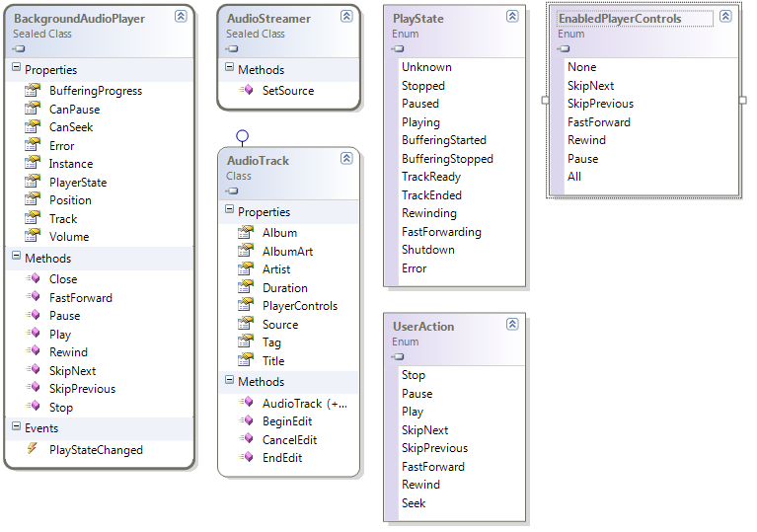The width and height of the screenshot is (757, 532).
Task: Collapse Methods section in BackgroundAudioPlayer
Action: (x=17, y=256)
